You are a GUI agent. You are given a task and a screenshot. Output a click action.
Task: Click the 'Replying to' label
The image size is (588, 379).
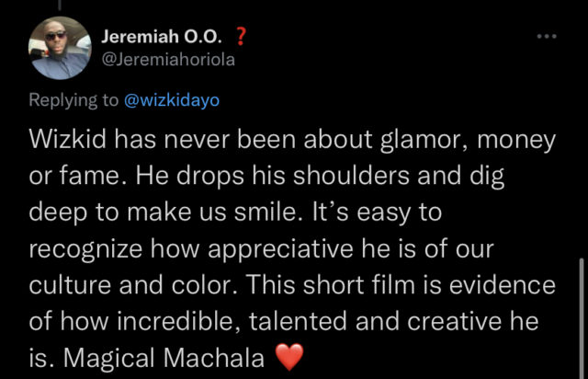click(73, 100)
